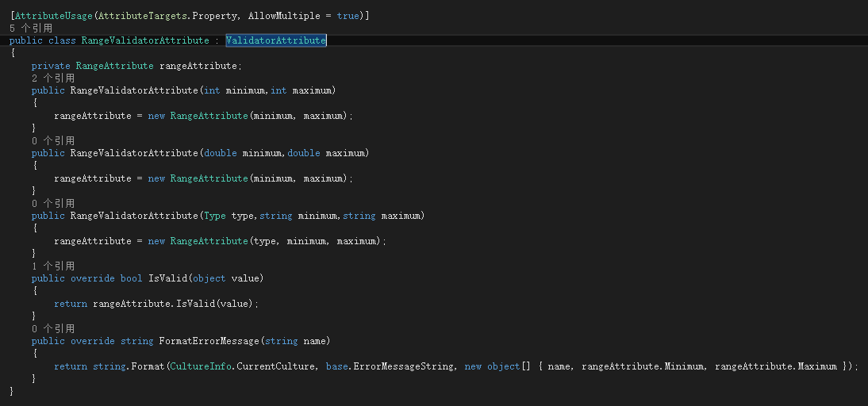The height and width of the screenshot is (406, 868).
Task: Click the private rangeAttribute field declaration
Action: pyautogui.click(x=136, y=66)
